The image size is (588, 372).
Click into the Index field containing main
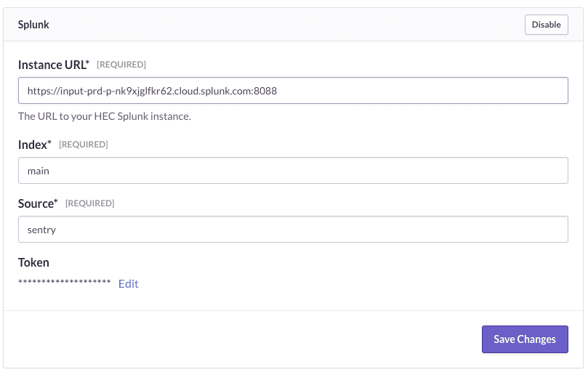click(x=293, y=171)
